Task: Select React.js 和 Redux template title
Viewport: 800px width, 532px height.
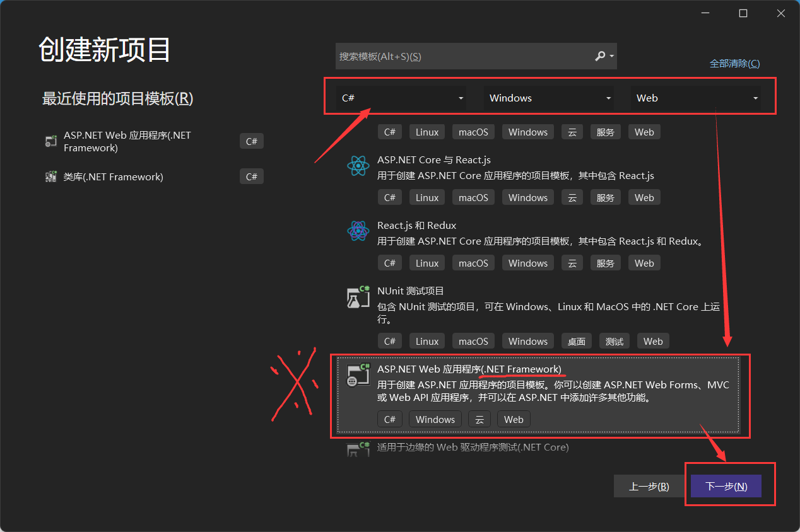Action: tap(416, 226)
